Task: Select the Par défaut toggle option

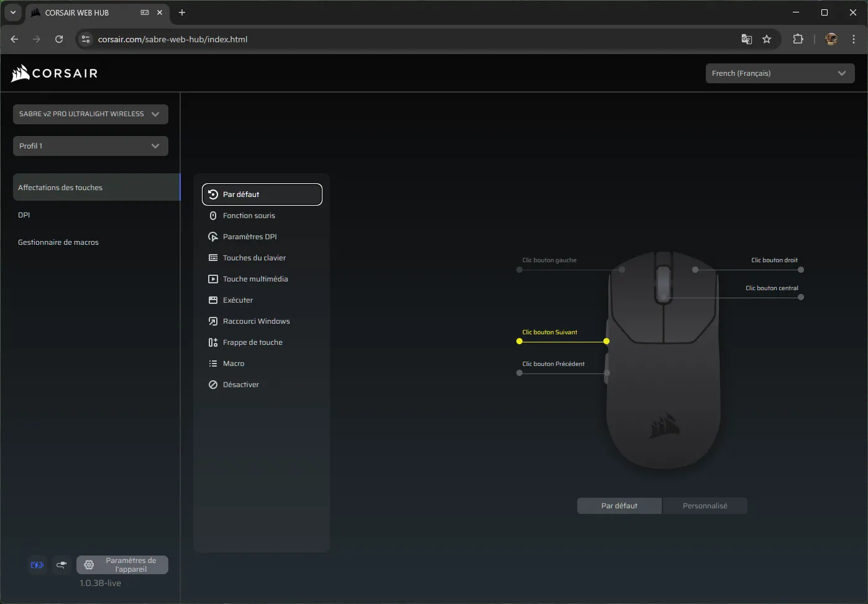Action: [x=619, y=506]
